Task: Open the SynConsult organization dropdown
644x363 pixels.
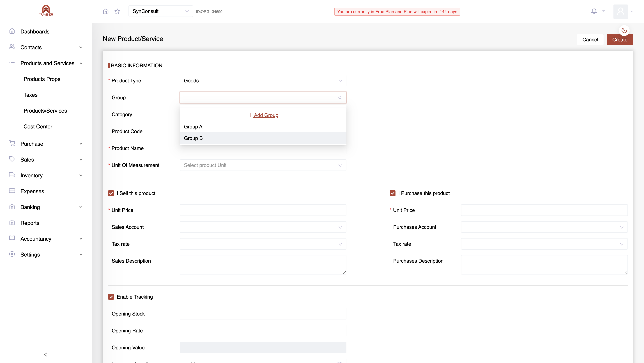Action: pos(160,11)
